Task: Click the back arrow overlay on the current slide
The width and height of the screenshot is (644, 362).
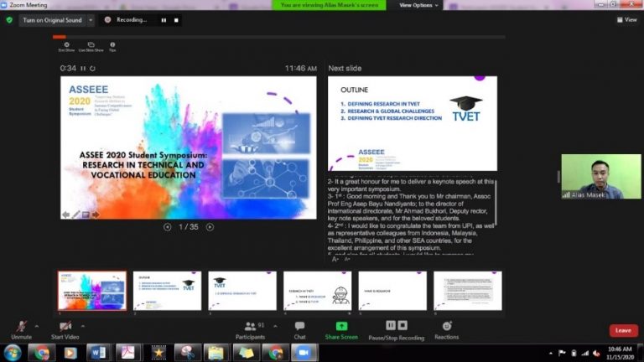Action: [x=65, y=215]
